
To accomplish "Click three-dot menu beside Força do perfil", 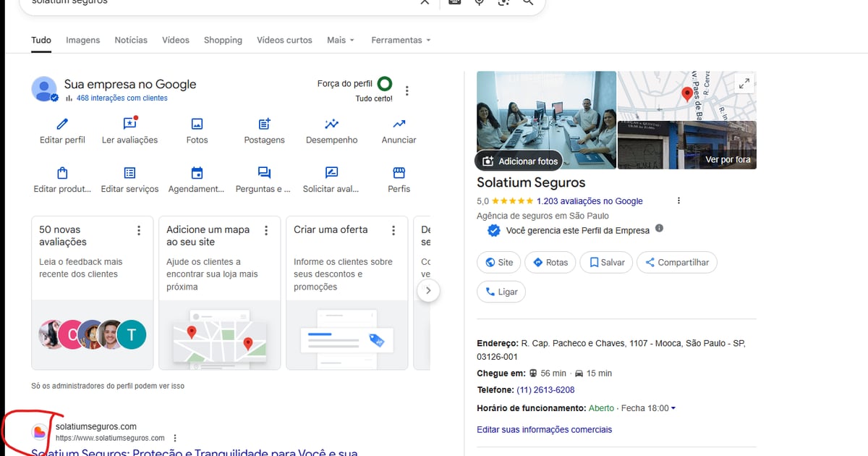I will coord(407,91).
